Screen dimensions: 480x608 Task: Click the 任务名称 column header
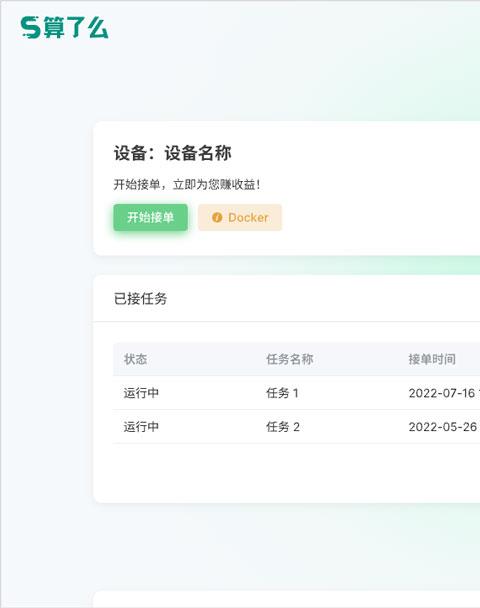pos(290,359)
